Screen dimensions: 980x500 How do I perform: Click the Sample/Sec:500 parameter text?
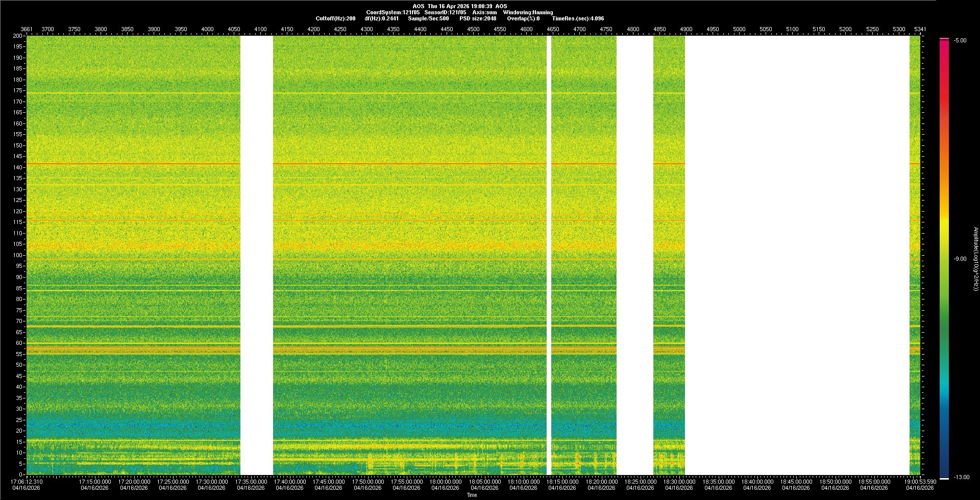click(429, 18)
